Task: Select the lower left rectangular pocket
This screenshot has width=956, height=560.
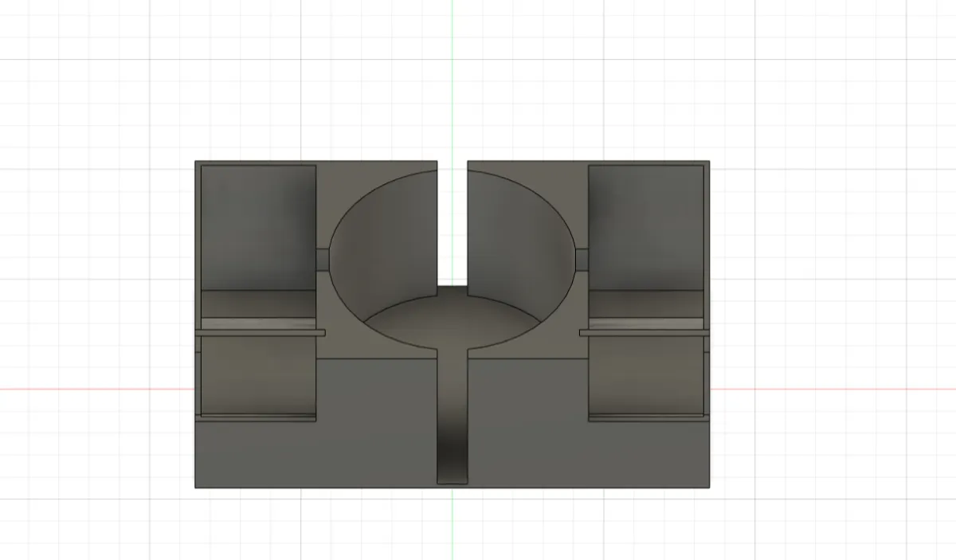Action: click(257, 374)
